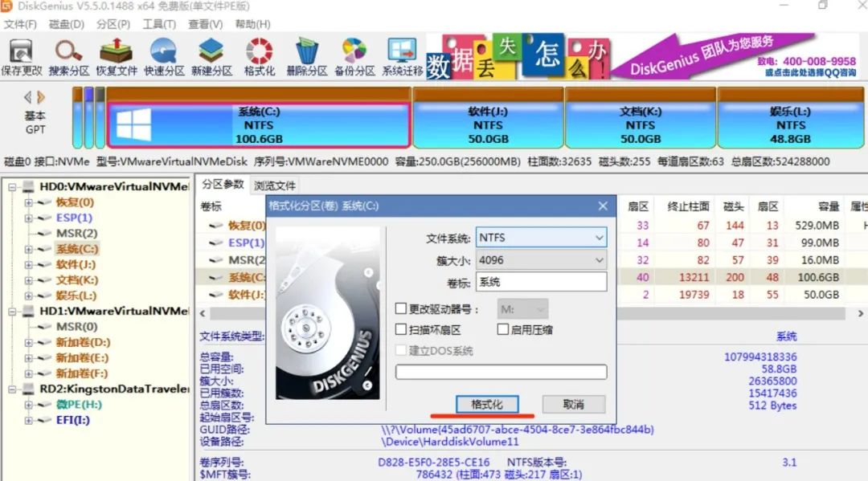
Task: Collapse the RD2:KingstonDataTraveler tree node
Action: [x=12, y=389]
